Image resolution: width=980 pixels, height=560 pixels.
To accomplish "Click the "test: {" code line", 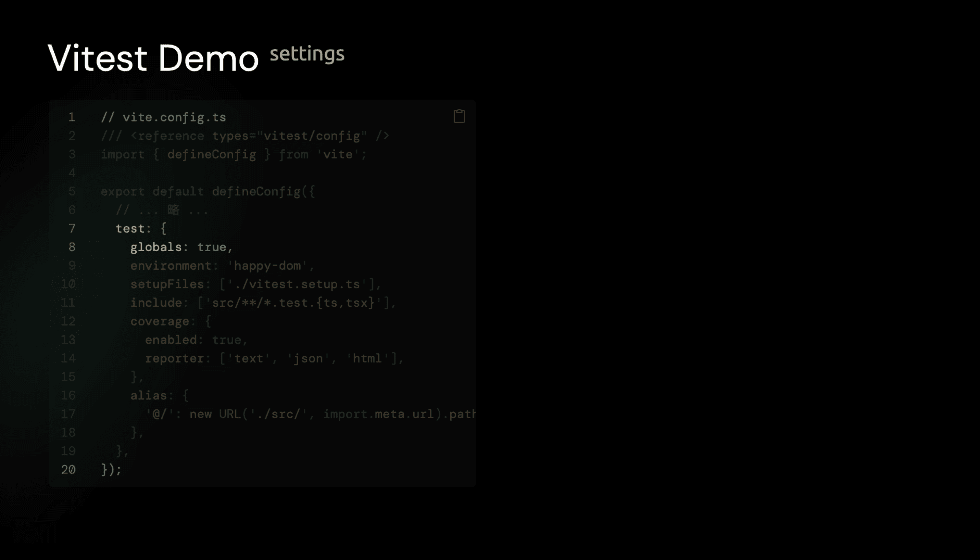I will pyautogui.click(x=141, y=228).
